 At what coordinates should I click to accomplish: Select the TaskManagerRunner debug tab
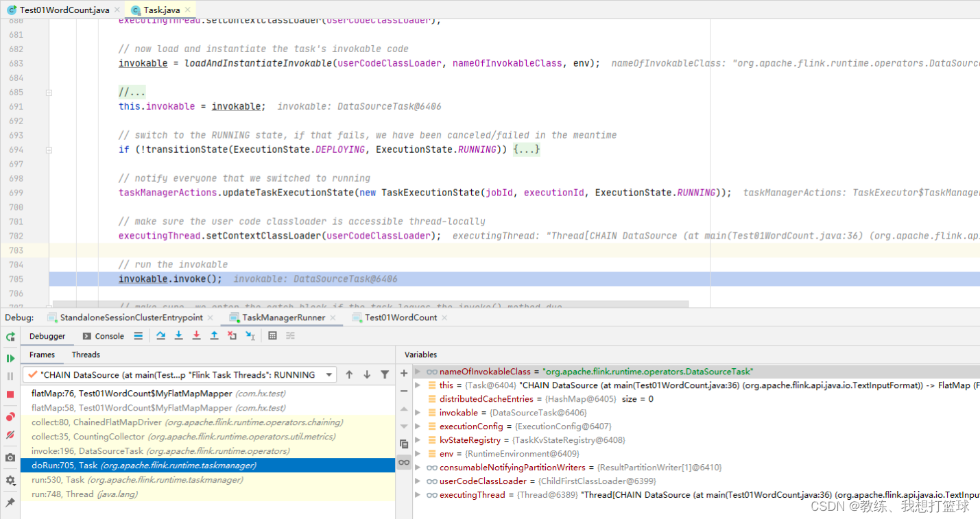(283, 317)
